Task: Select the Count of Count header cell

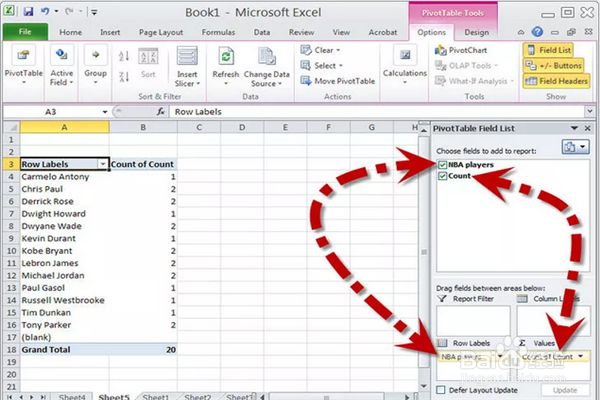Action: pyautogui.click(x=143, y=164)
